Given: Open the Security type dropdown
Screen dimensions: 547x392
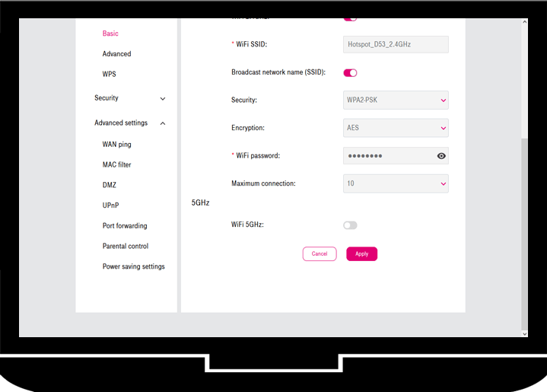Looking at the screenshot, I should point(396,100).
